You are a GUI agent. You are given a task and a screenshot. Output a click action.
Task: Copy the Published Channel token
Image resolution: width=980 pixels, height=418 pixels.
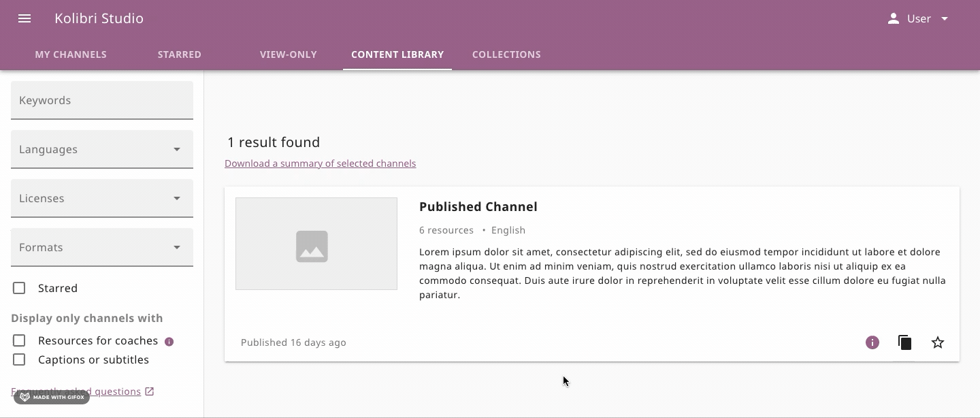click(x=904, y=342)
